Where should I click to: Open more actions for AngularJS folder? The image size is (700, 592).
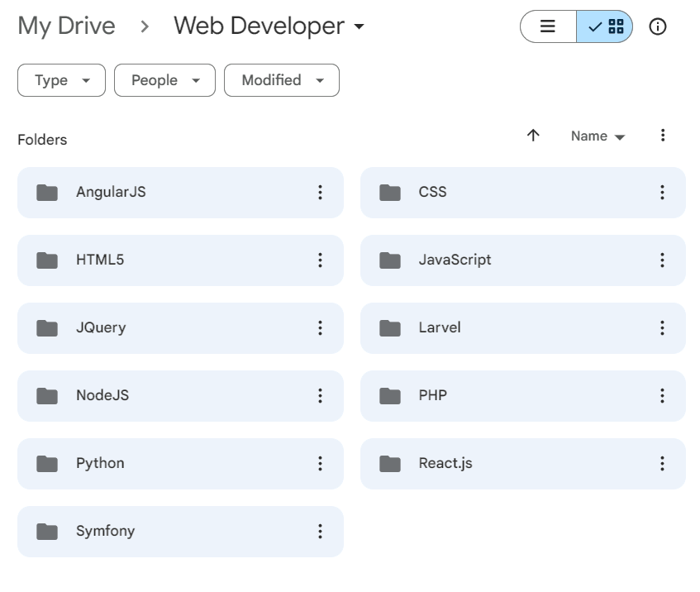320,192
